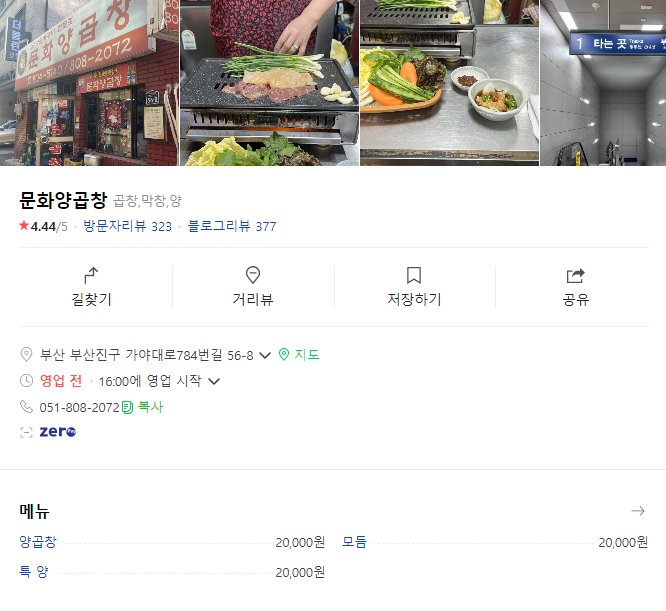Open full menu with arrow icon
The height and width of the screenshot is (611, 666).
(638, 511)
